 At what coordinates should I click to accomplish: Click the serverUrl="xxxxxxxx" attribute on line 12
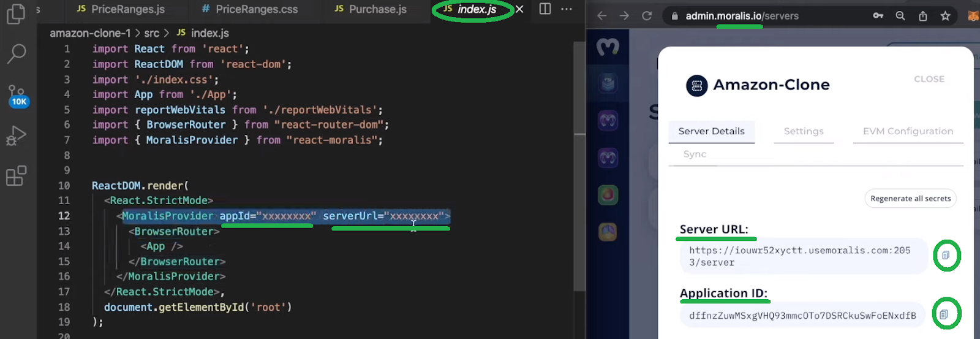tap(383, 216)
